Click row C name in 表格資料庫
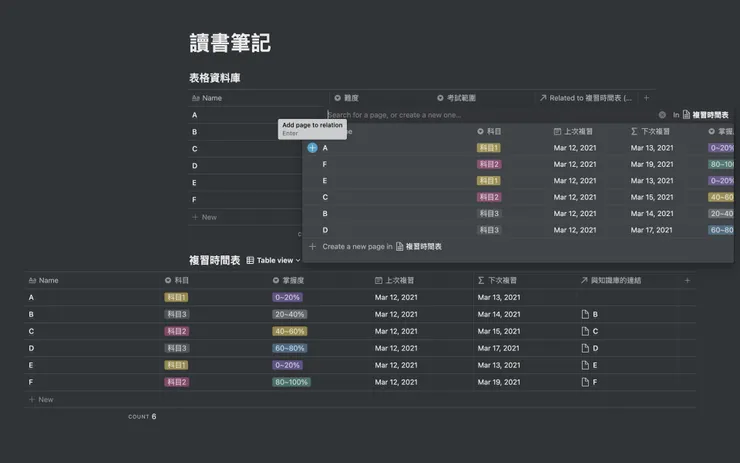Screen dimensions: 740x463 coord(194,149)
